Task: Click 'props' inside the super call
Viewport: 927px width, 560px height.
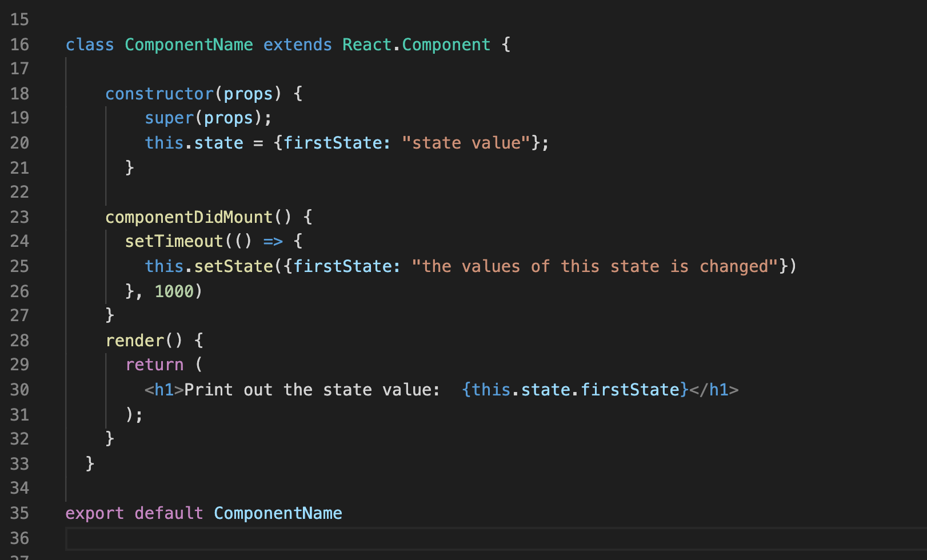Action: point(228,118)
